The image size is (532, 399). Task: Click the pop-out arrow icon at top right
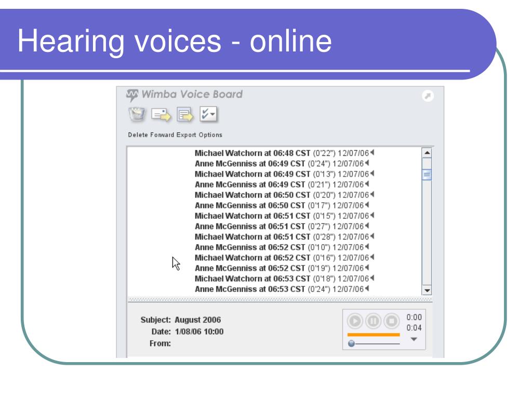tap(428, 96)
